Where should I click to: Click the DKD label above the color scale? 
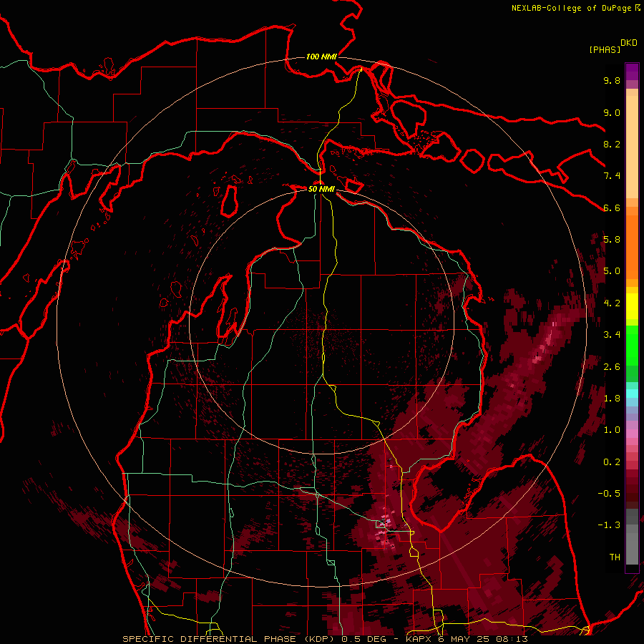pyautogui.click(x=628, y=42)
